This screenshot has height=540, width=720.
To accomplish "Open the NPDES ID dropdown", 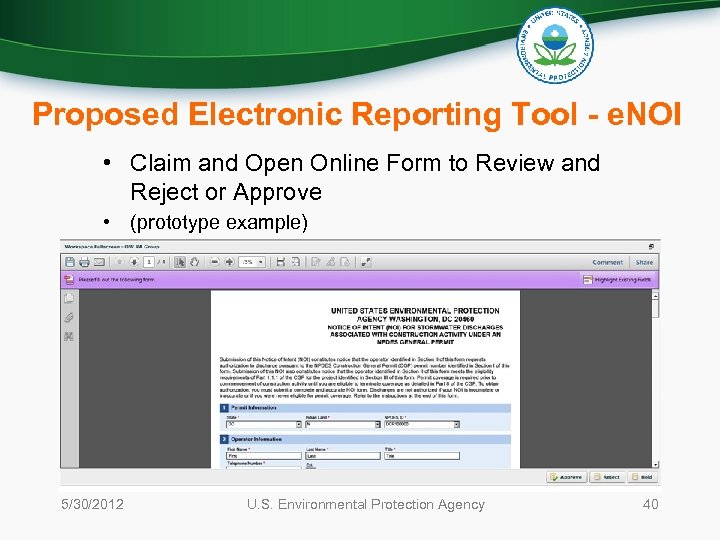I will pos(456,424).
